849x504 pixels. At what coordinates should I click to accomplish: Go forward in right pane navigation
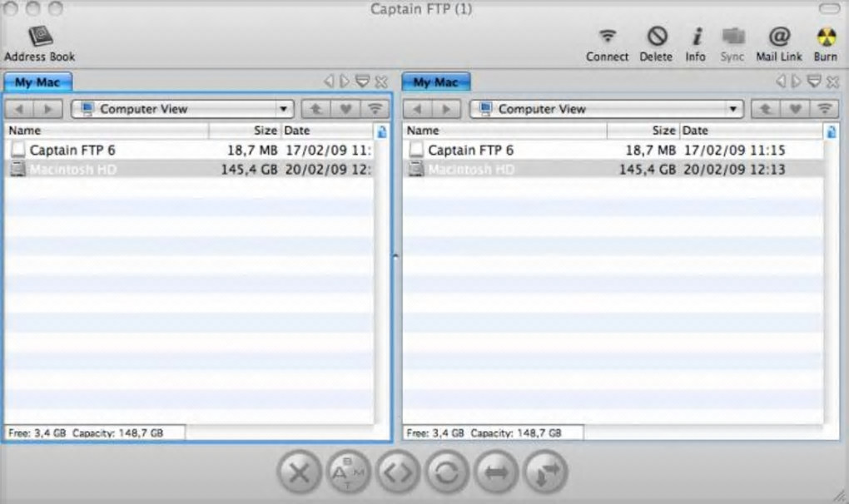click(x=446, y=109)
